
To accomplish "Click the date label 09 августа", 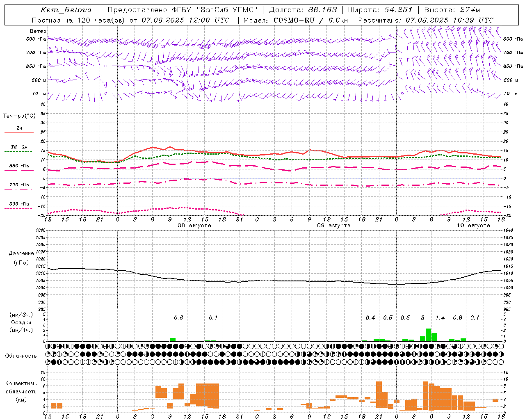I will tap(333, 226).
